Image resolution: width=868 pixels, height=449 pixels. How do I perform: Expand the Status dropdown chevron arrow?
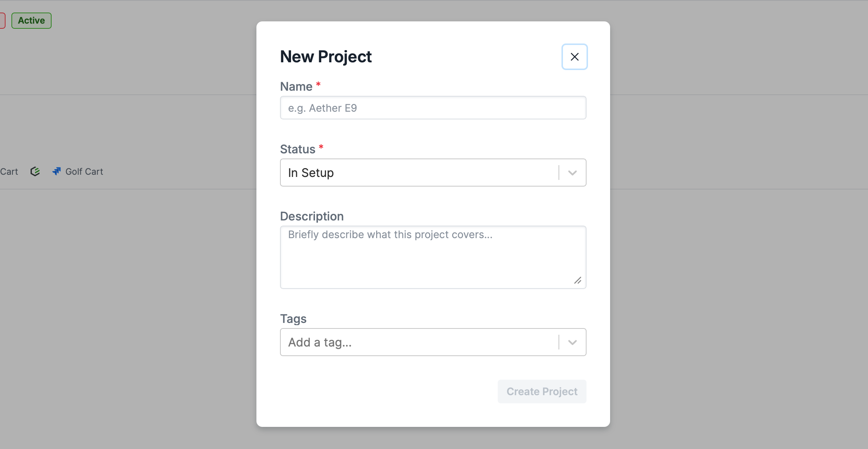[572, 173]
